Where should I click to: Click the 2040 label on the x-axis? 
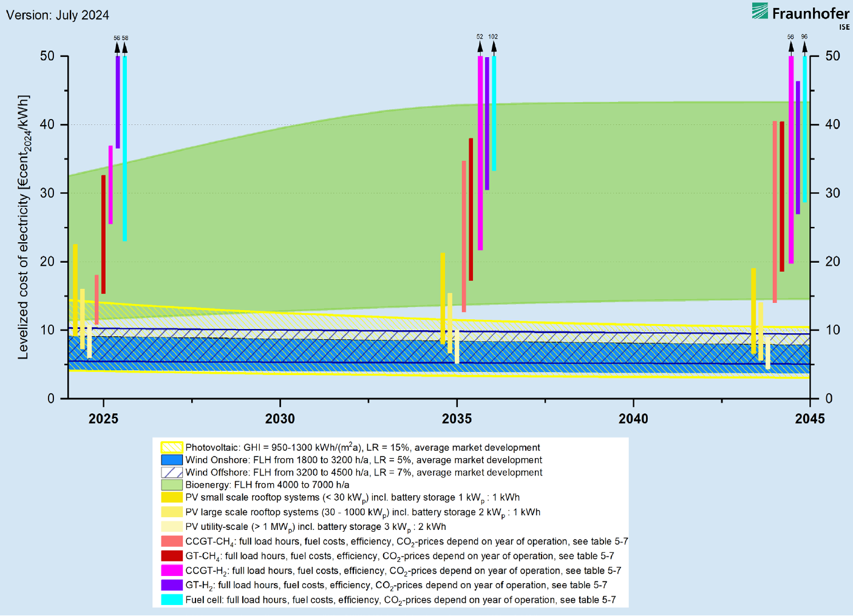[633, 419]
